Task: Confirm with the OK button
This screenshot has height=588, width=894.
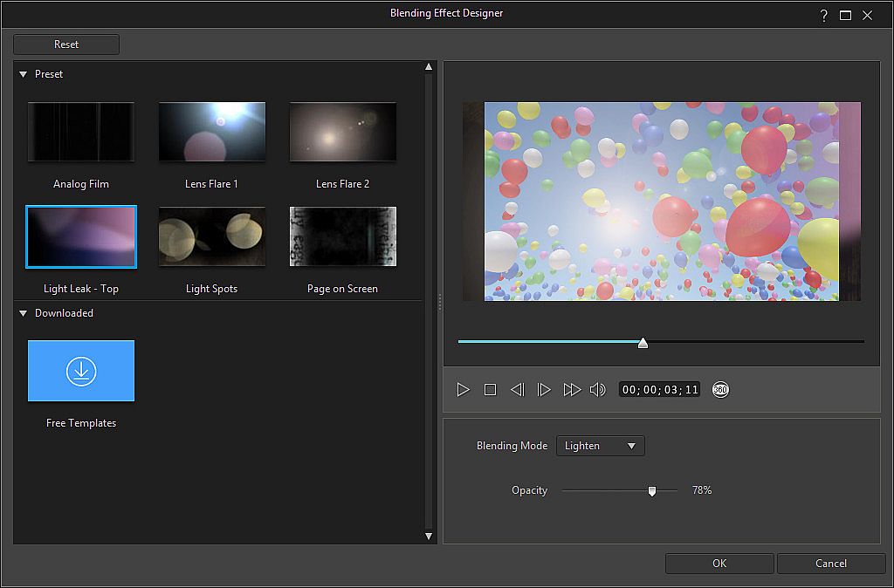Action: point(719,564)
